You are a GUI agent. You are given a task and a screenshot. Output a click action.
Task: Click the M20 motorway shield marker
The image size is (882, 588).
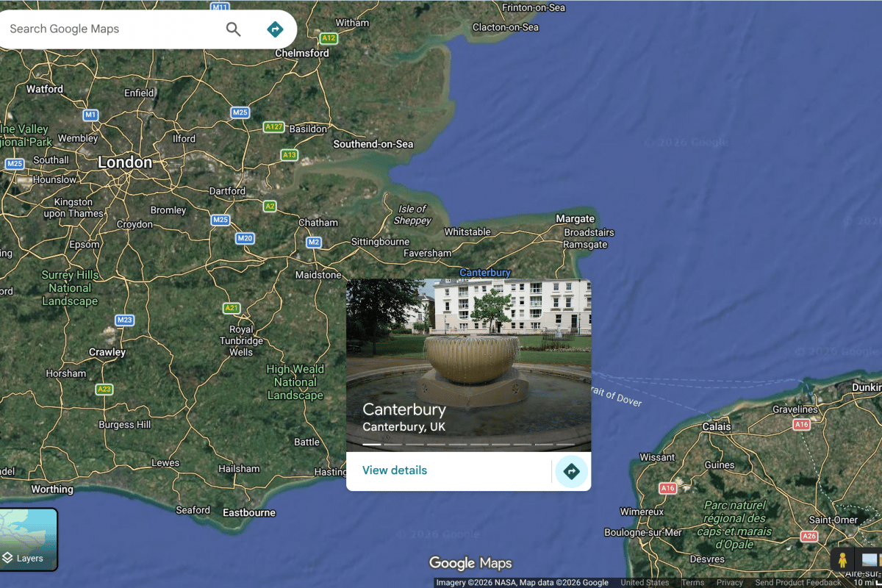(245, 238)
